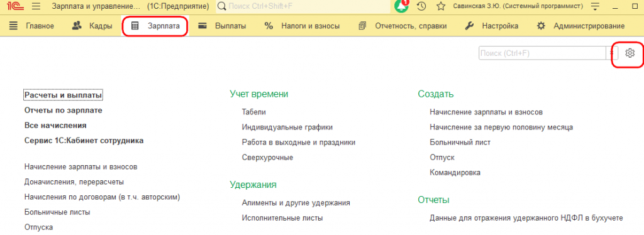Click the Выплаты card icon
Image resolution: width=644 pixels, height=235 pixels.
[202, 26]
